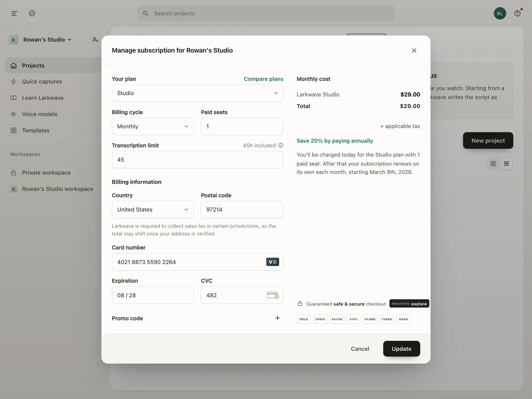The image size is (532, 399).
Task: Expand the Promo code plus icon
Action: point(278,318)
